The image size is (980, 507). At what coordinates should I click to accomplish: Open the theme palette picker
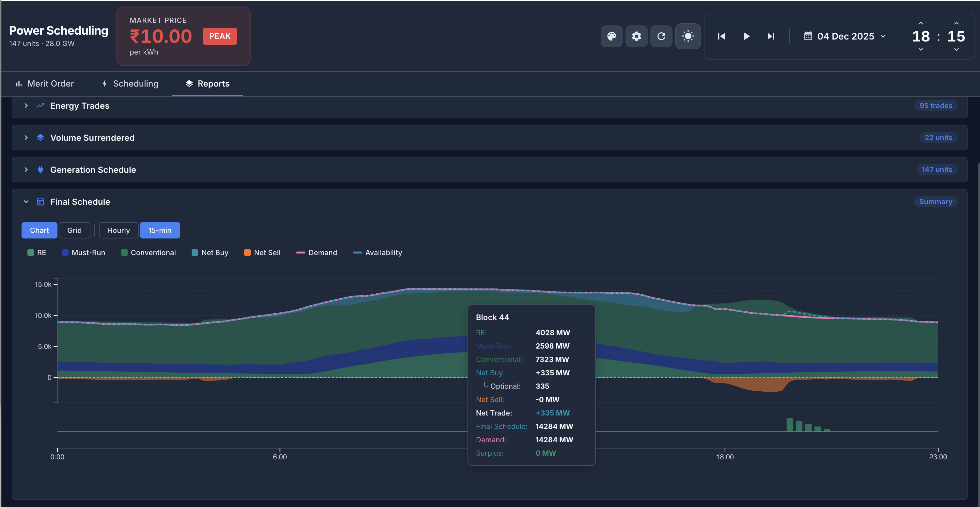[611, 36]
